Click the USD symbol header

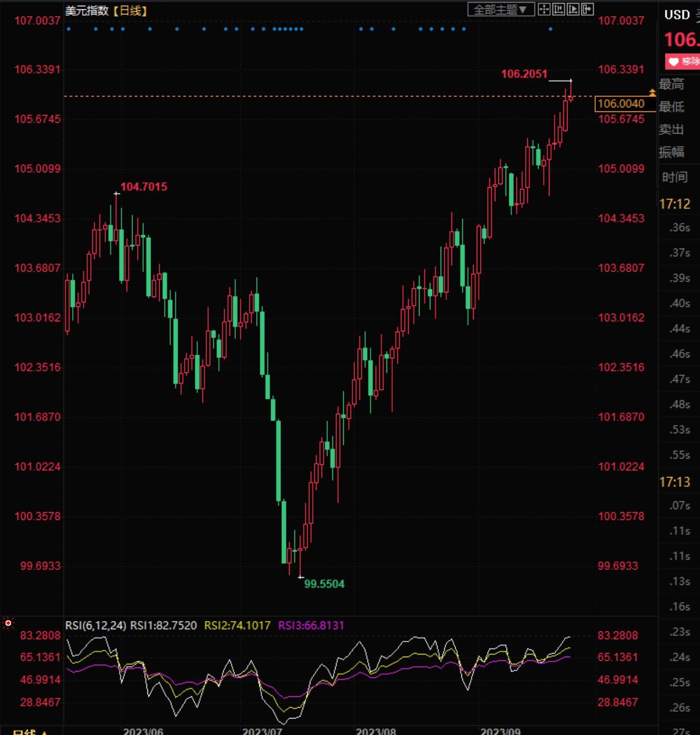pos(677,15)
